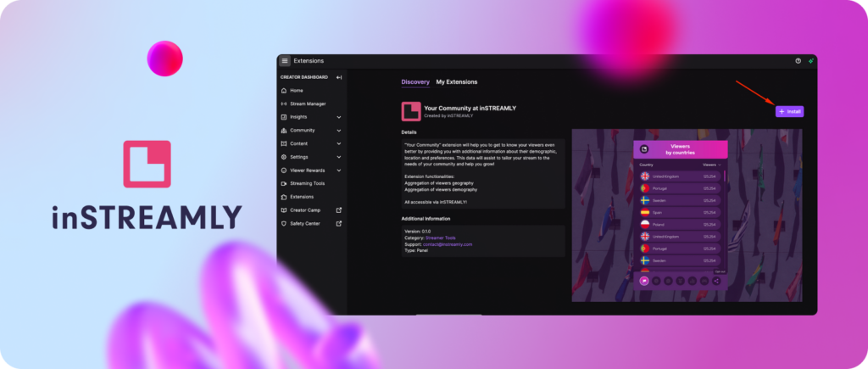Click the green sparkle icon in header
Viewport: 868px width, 369px height.
811,61
